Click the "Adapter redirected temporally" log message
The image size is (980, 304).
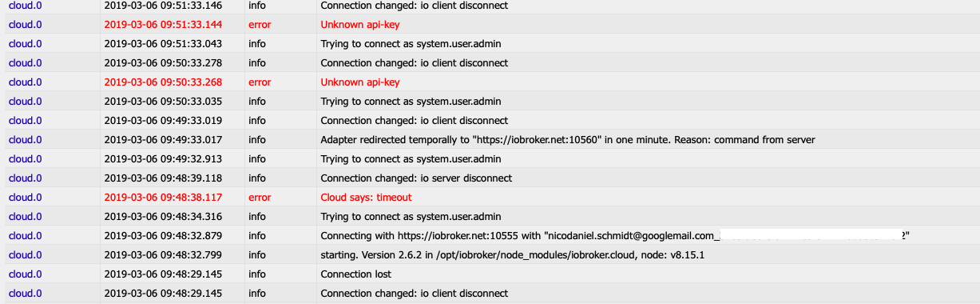tap(567, 140)
